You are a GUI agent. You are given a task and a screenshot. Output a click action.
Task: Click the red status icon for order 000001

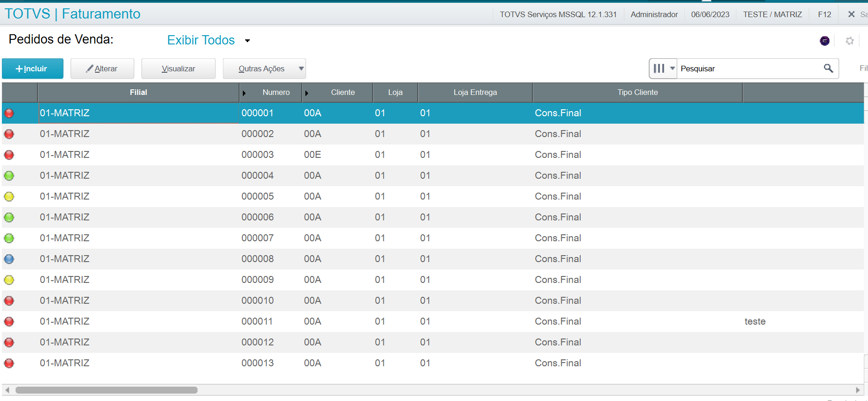(9, 113)
